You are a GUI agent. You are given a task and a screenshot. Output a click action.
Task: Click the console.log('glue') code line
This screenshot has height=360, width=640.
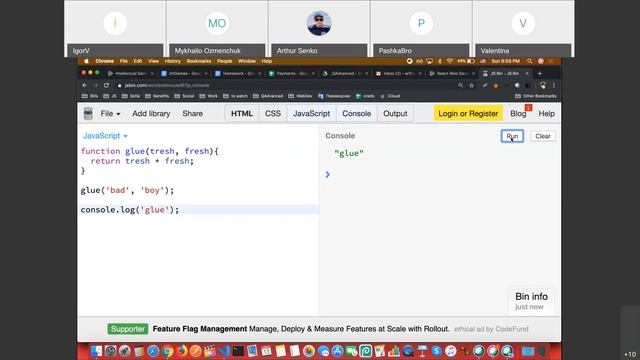[130, 209]
